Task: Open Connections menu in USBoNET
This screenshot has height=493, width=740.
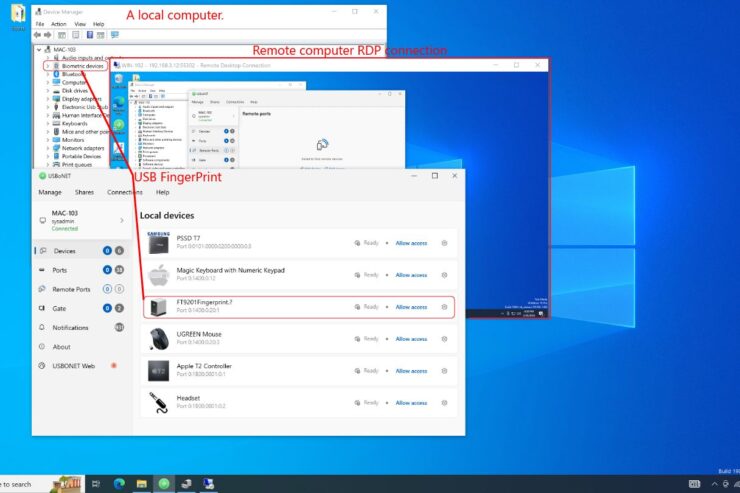Action: click(125, 192)
